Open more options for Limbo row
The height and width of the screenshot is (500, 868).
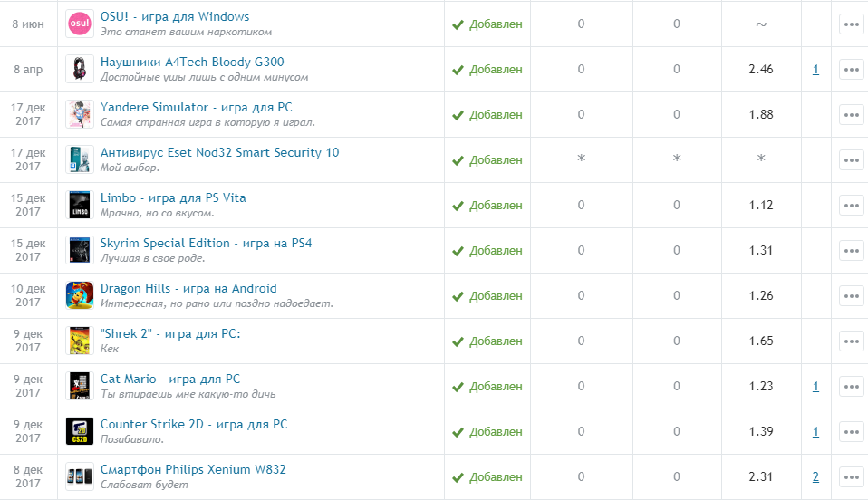[852, 206]
